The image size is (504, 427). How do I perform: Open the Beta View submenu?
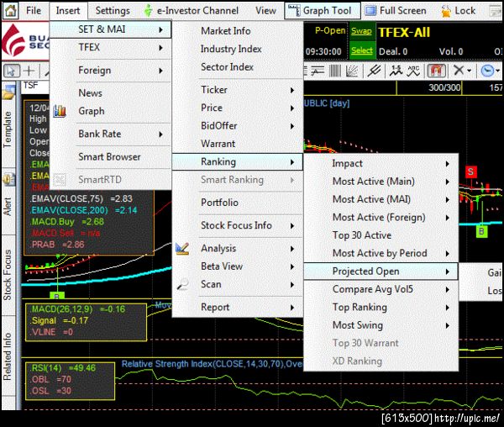point(238,266)
